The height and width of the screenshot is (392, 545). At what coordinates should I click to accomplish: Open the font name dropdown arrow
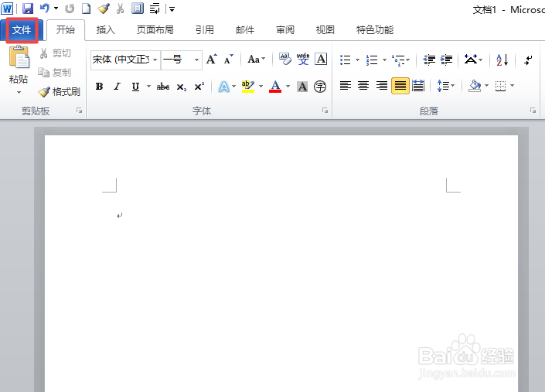[155, 60]
